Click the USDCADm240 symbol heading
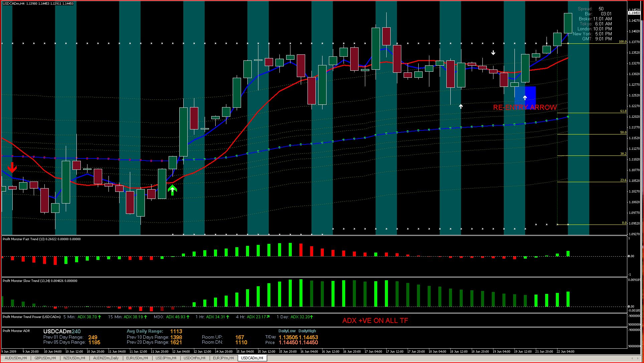The image size is (644, 363). [62, 332]
